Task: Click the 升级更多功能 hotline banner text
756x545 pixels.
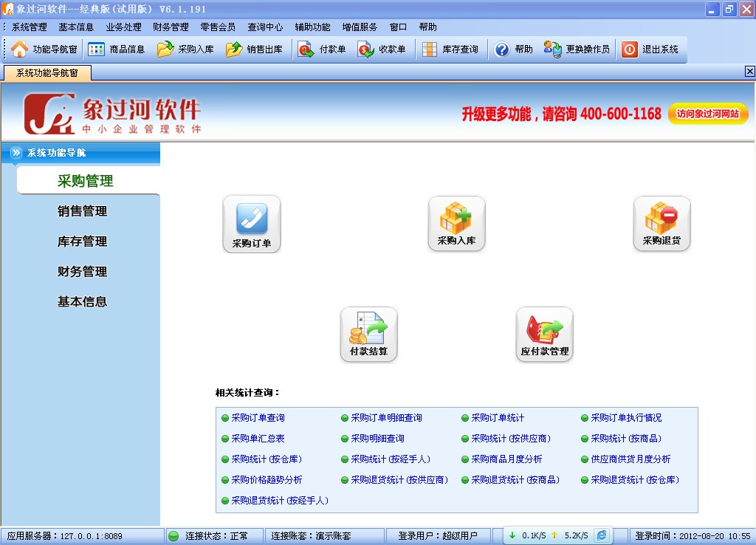Action: click(562, 114)
